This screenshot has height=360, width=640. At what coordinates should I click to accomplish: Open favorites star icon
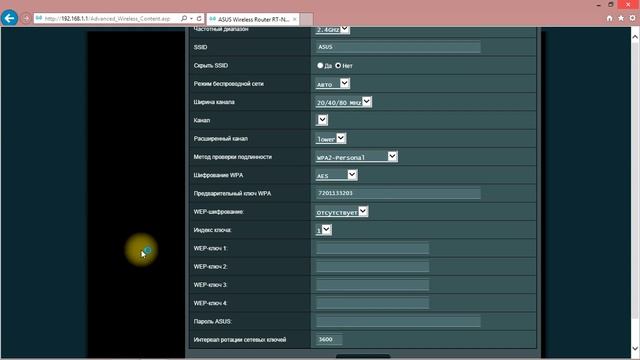pyautogui.click(x=621, y=18)
